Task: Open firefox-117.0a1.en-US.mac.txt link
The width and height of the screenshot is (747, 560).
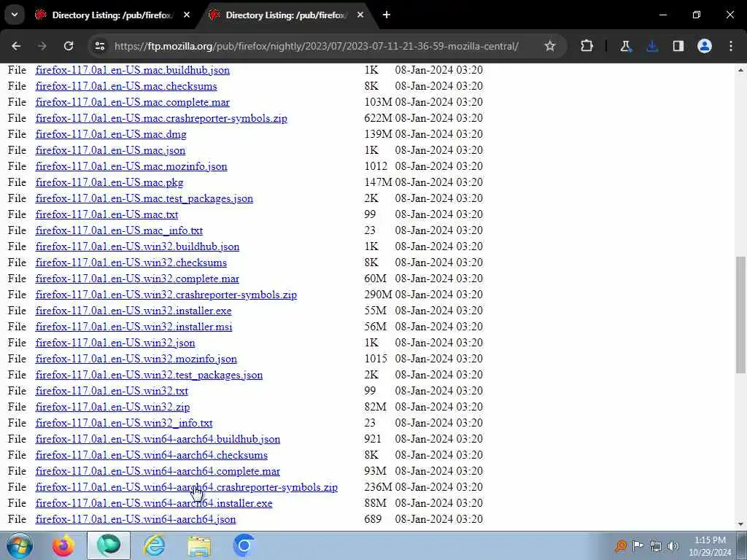Action: point(107,215)
